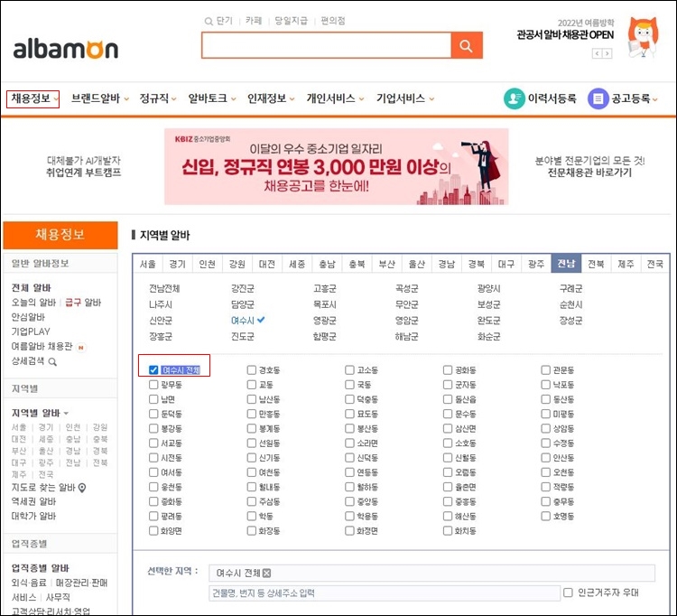The height and width of the screenshot is (616, 677).
Task: Check the 소라면 checkbox
Action: coord(349,443)
